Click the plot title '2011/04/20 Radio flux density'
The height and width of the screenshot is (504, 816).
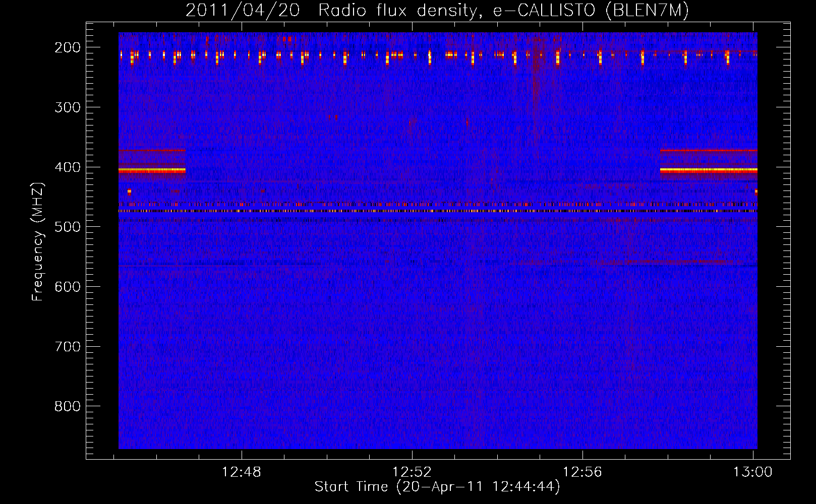coord(437,10)
